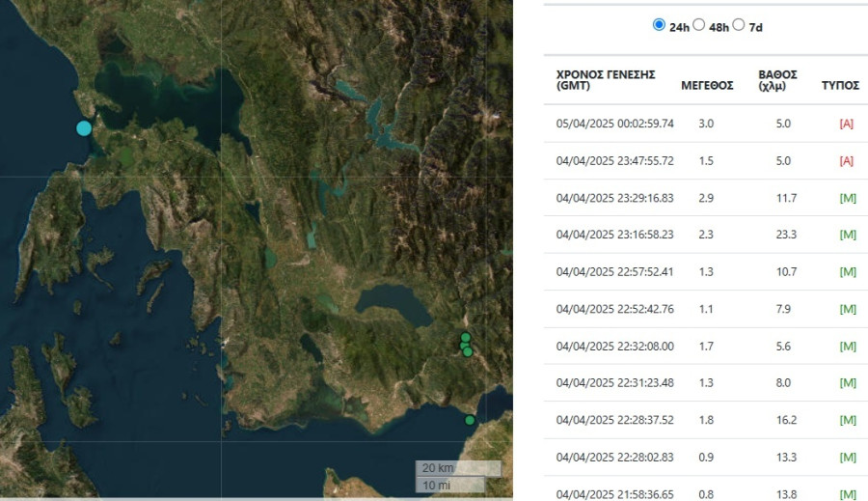Open event 04/04/2025 23:29:16.83
Image resolution: width=868 pixels, height=501 pixels.
(x=615, y=198)
